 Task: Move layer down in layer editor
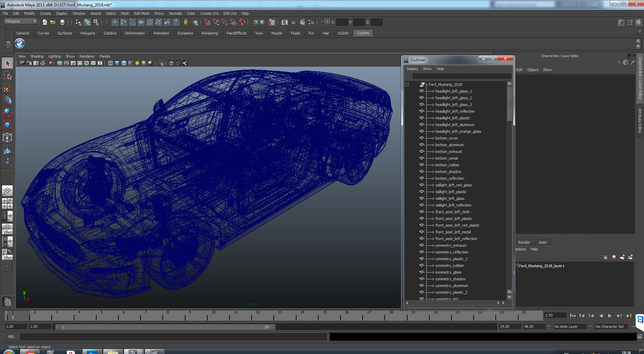(613, 257)
